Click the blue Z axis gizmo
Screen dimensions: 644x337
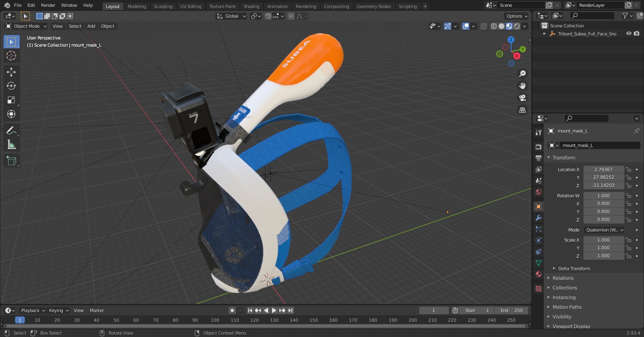click(x=511, y=39)
